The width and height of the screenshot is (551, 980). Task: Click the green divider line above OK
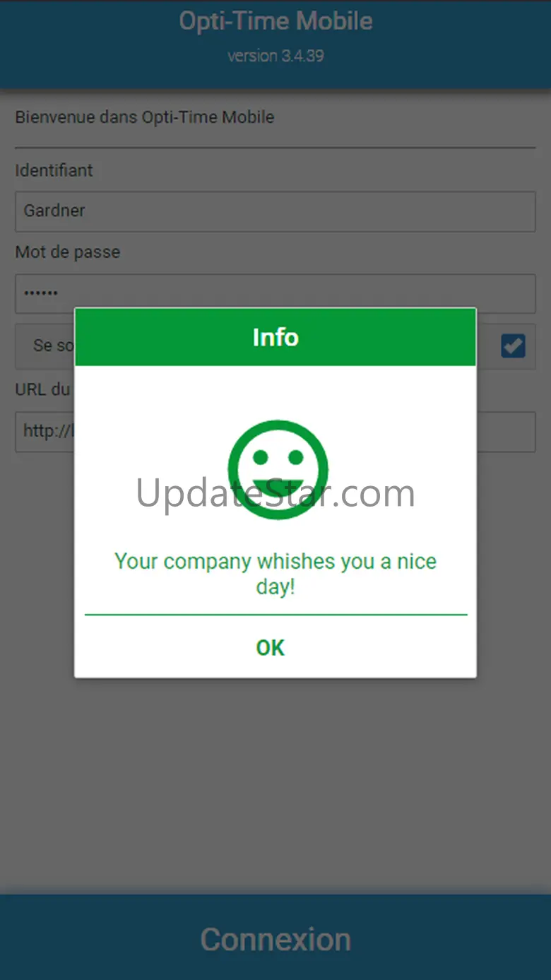click(x=275, y=615)
